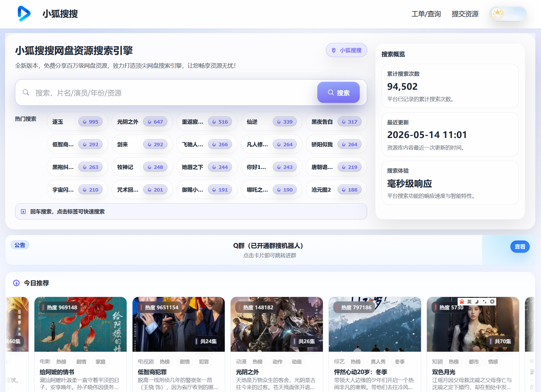Open the 怦然心动20岁 poster thumbnail
The height and width of the screenshot is (392, 541).
click(375, 324)
